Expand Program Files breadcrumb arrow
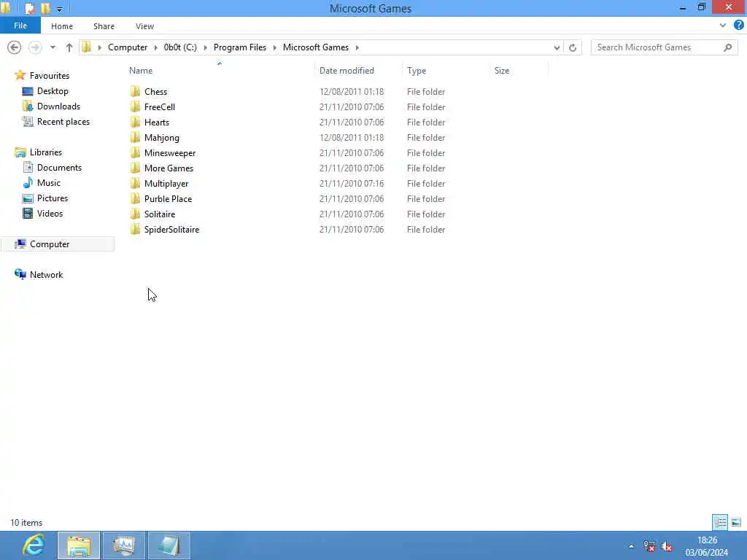 [x=274, y=47]
